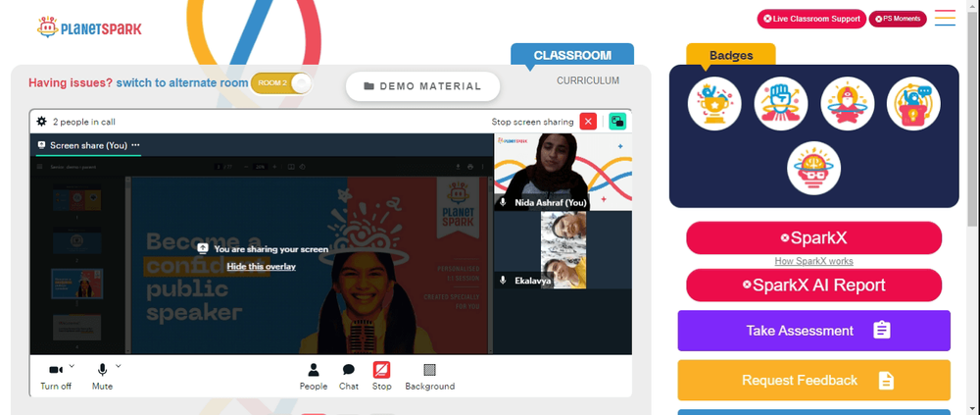Screen dimensions: 980x415
Task: Stop screen sharing from the bottom bar
Action: 382,377
